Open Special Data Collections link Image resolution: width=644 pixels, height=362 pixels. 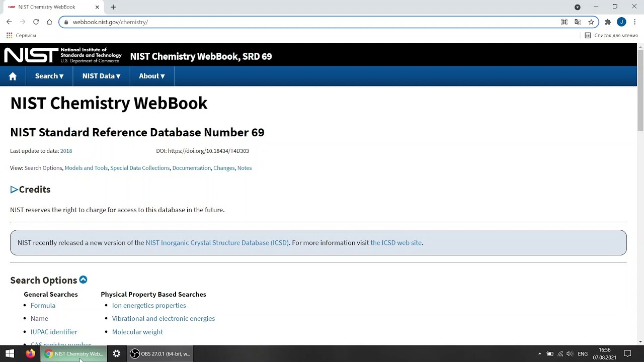click(140, 168)
